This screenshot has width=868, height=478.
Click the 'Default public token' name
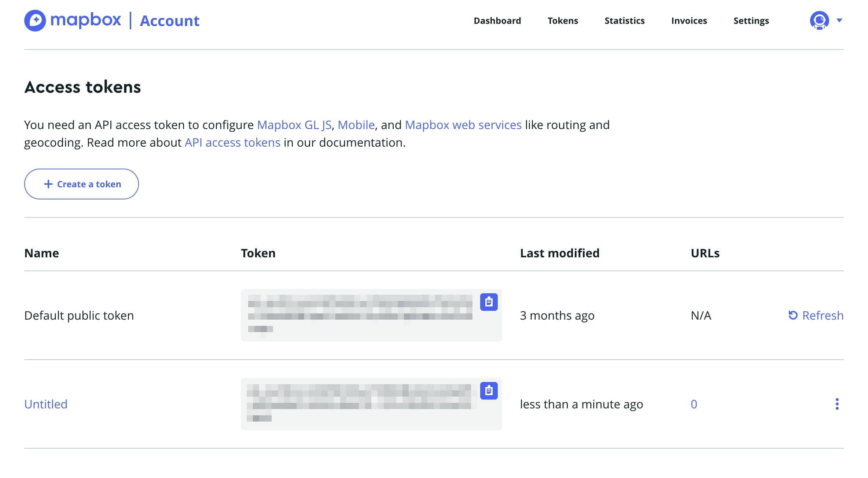pyautogui.click(x=79, y=315)
